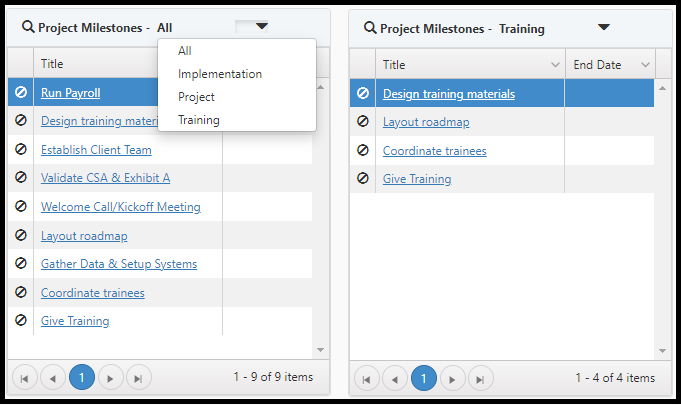Choose Project from the filter dropdown list
This screenshot has height=405, width=681.
pos(237,97)
